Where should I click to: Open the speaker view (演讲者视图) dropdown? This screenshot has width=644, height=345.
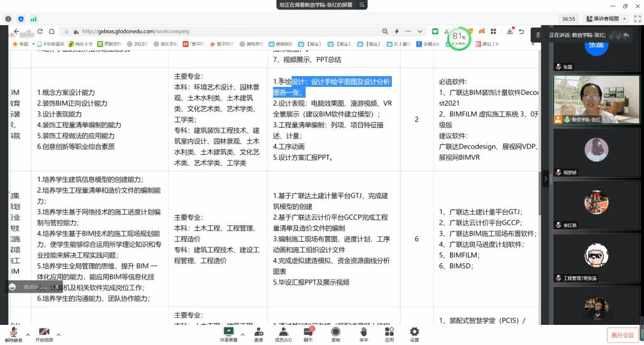pos(606,19)
